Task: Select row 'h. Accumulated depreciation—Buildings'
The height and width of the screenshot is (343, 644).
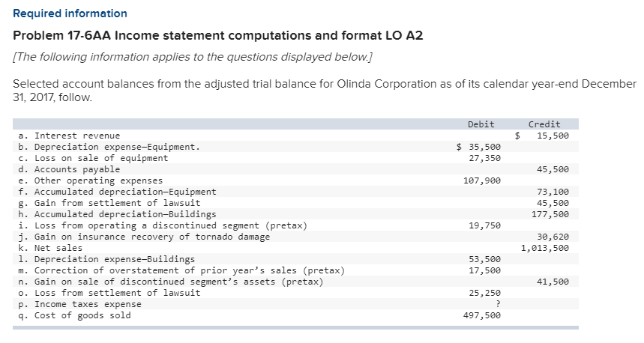Action: [295, 214]
